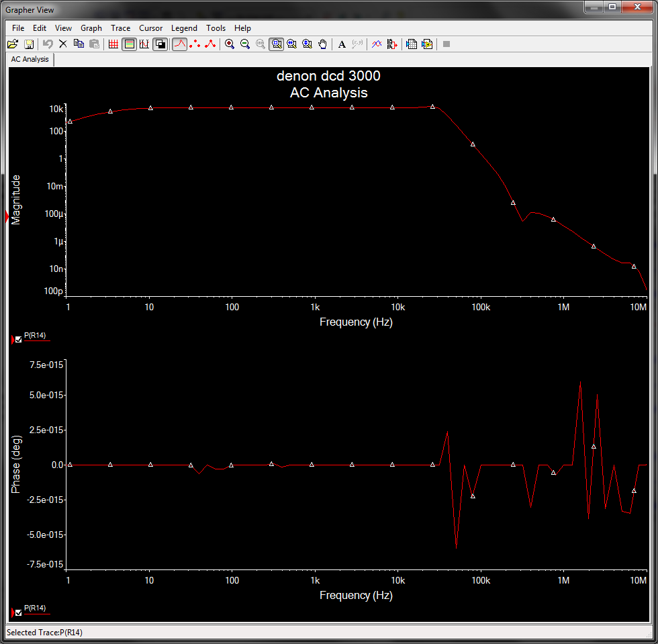
Task: Uncheck P(R14) checkbox under magnitude graph
Action: pyautogui.click(x=18, y=340)
